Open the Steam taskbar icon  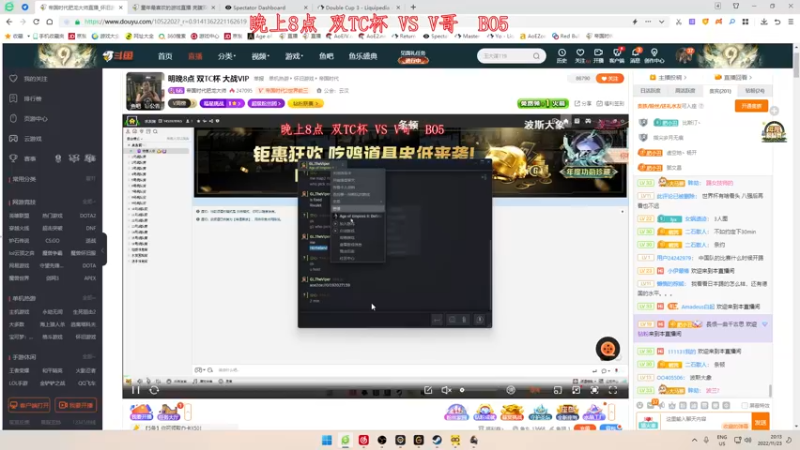(x=437, y=440)
